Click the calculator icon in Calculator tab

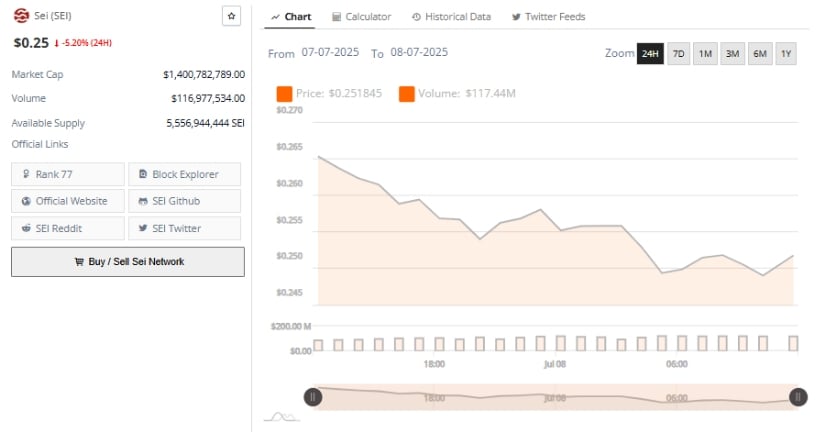[336, 17]
